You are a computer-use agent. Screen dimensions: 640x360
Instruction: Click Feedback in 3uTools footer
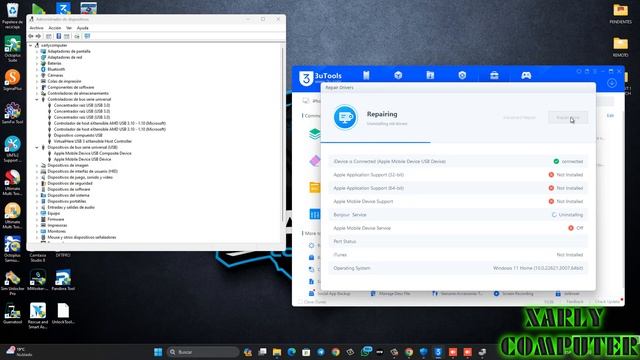[575, 302]
